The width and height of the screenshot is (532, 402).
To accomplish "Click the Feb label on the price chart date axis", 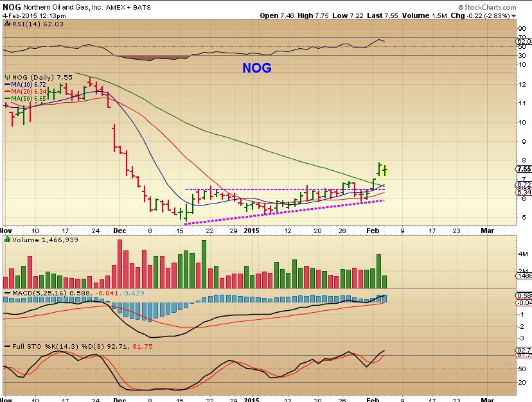I will (x=373, y=231).
